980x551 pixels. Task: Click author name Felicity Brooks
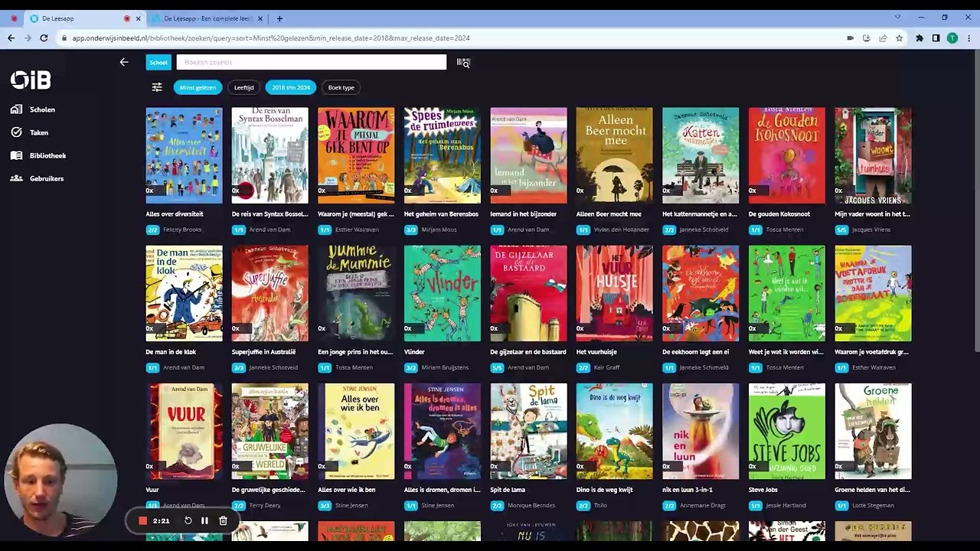tap(182, 230)
